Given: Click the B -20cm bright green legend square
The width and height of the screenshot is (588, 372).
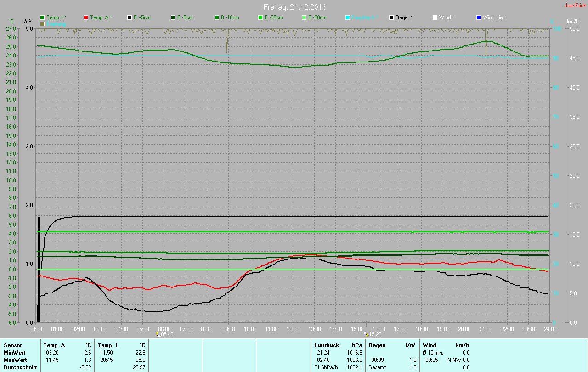Looking at the screenshot, I should click(260, 17).
